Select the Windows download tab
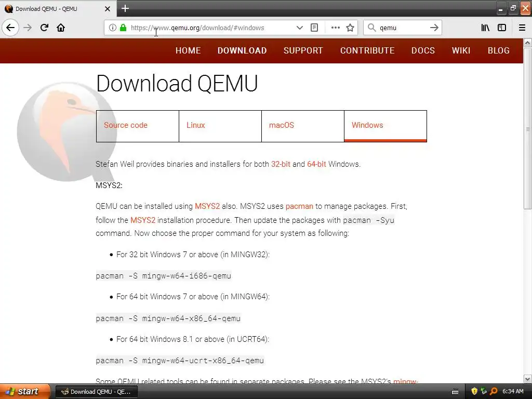Image resolution: width=532 pixels, height=399 pixels. coord(385,126)
